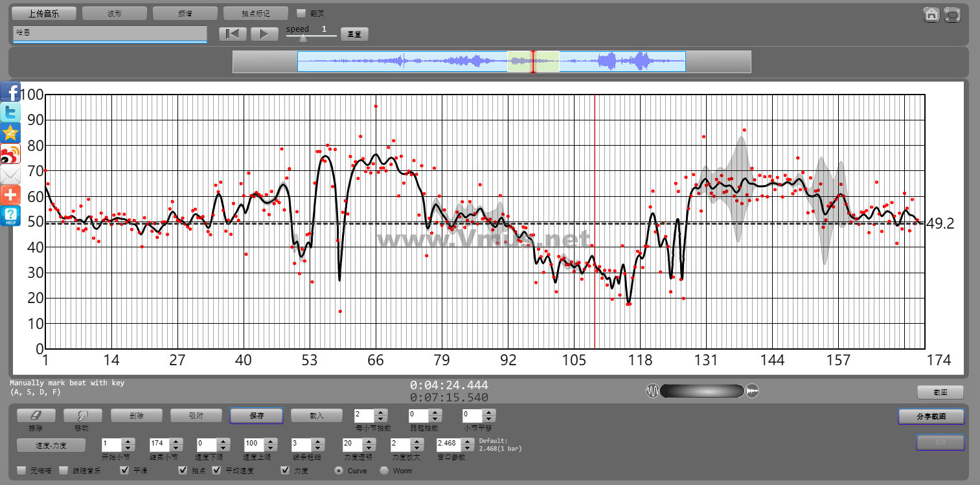Click the email envelope share icon
The width and height of the screenshot is (980, 485).
point(10,174)
